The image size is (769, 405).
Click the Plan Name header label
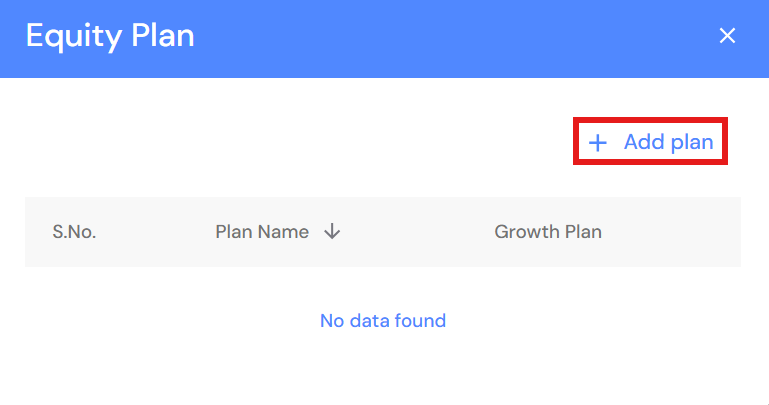click(262, 232)
